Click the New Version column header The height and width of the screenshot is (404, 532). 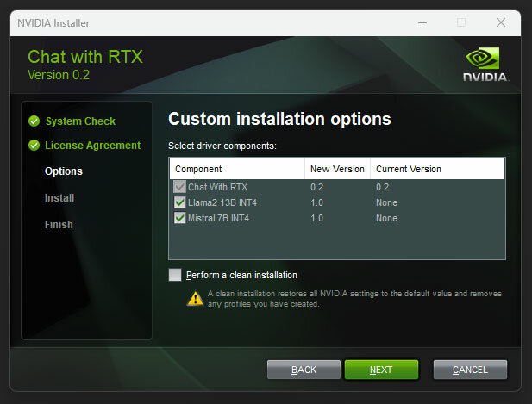pos(338,169)
